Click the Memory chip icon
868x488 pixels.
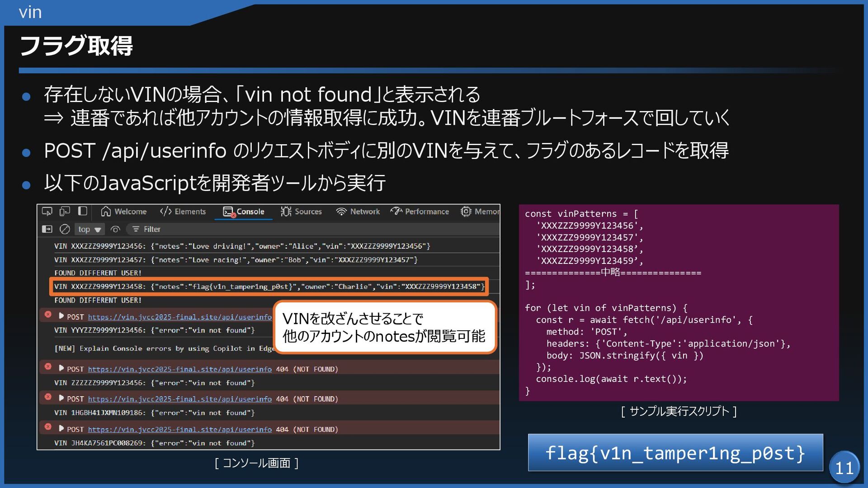[x=466, y=211]
